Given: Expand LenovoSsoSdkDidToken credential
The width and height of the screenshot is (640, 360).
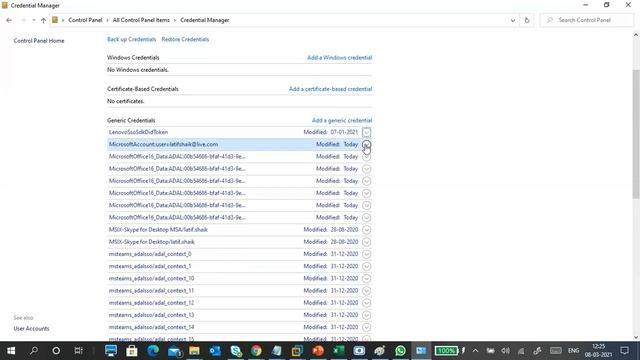Looking at the screenshot, I should tap(367, 132).
